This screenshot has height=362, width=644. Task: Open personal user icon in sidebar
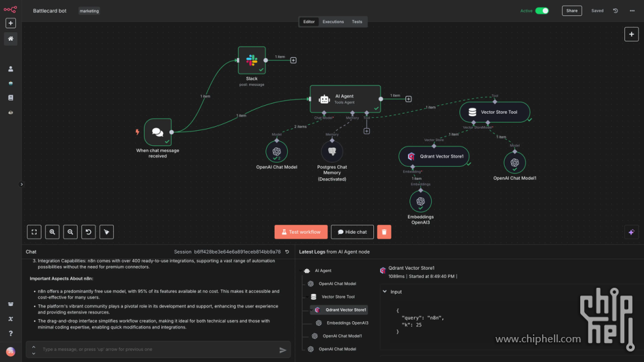coord(11,69)
